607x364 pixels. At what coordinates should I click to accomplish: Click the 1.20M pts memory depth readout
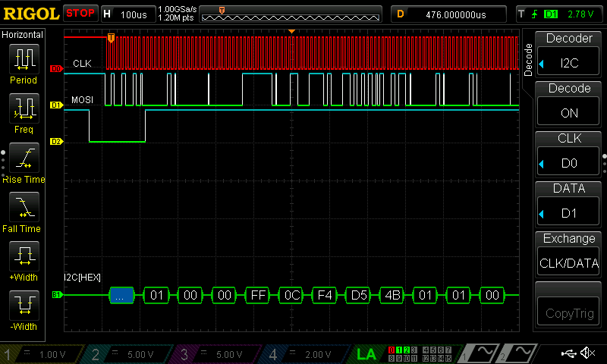tap(176, 17)
